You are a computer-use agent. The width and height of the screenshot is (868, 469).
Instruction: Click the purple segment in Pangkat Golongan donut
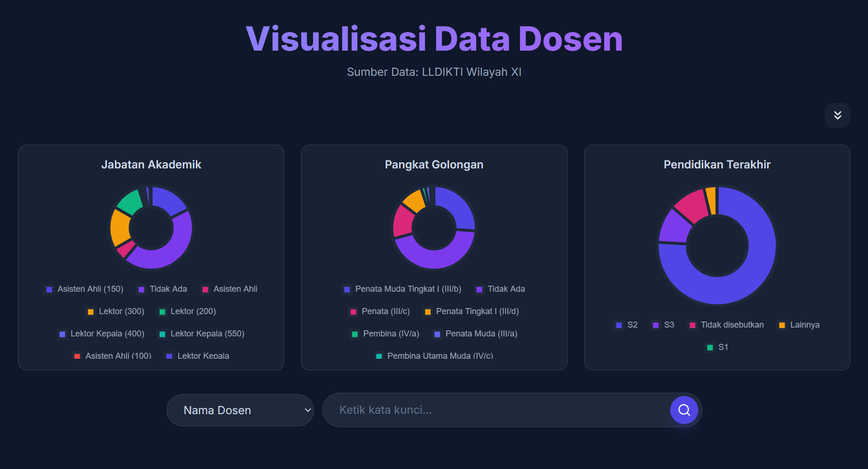click(434, 257)
